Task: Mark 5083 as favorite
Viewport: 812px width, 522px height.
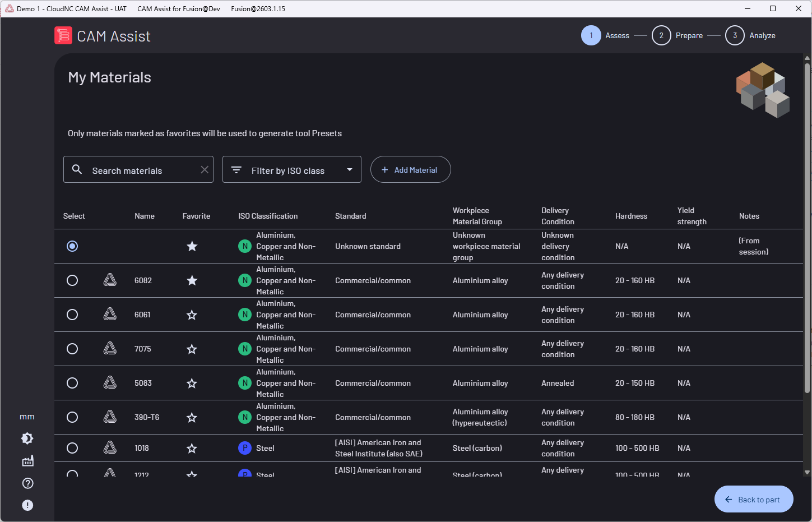Action: coord(192,383)
